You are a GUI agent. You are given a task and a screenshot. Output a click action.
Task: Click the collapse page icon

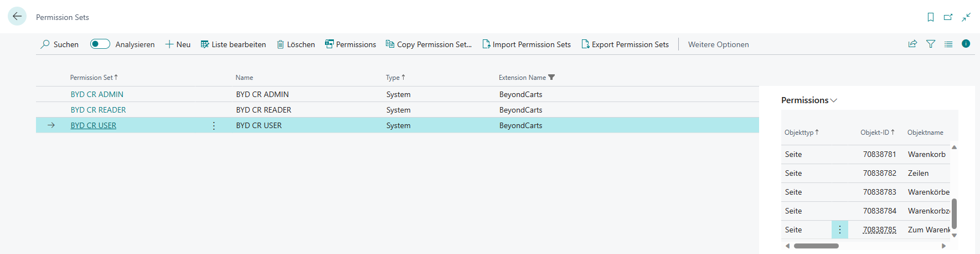point(966,17)
